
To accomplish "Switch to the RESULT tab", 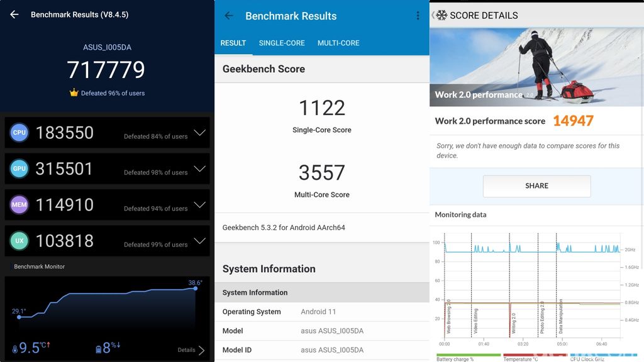I will [x=233, y=43].
